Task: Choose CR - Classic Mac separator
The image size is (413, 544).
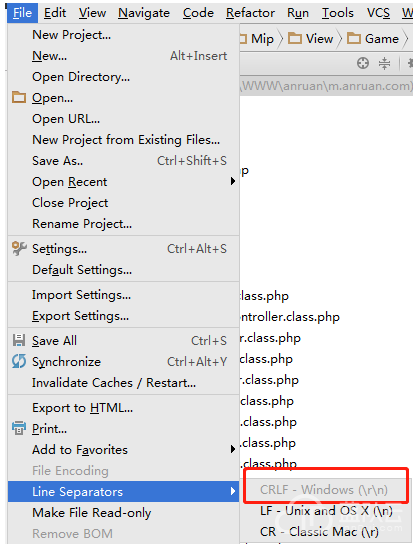Action: (319, 532)
